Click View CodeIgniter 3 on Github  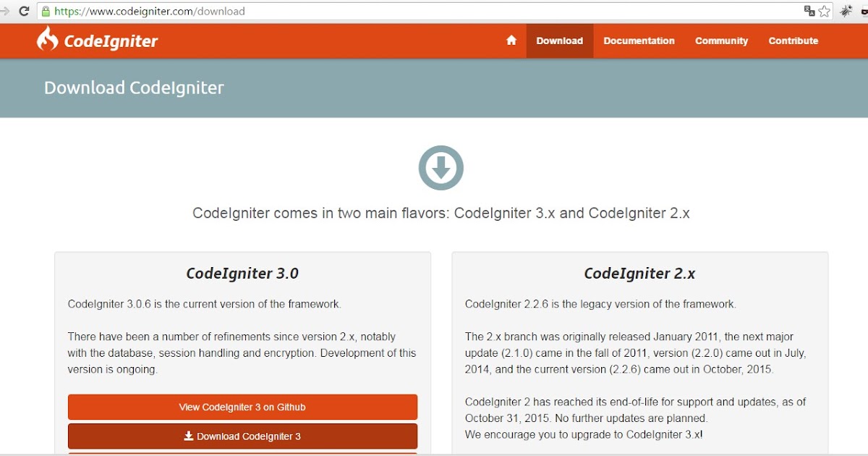[242, 407]
